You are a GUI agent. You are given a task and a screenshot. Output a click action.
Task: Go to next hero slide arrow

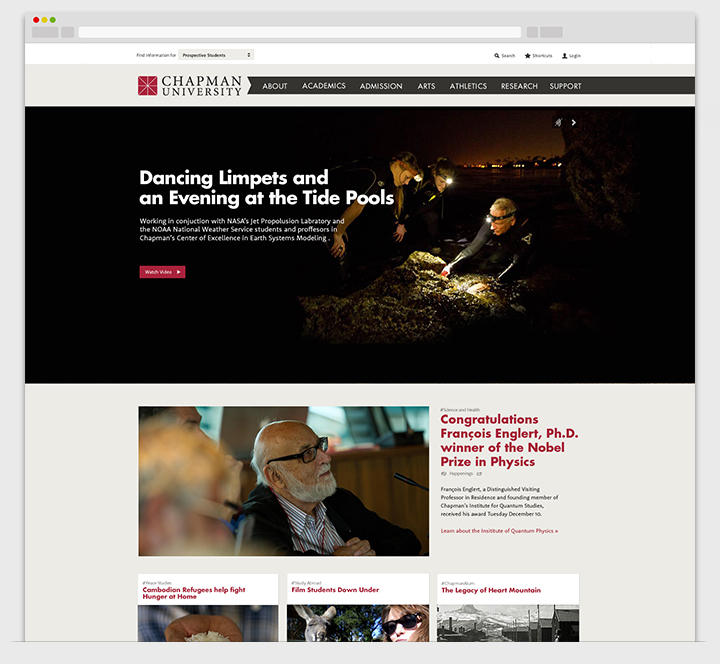[x=574, y=122]
